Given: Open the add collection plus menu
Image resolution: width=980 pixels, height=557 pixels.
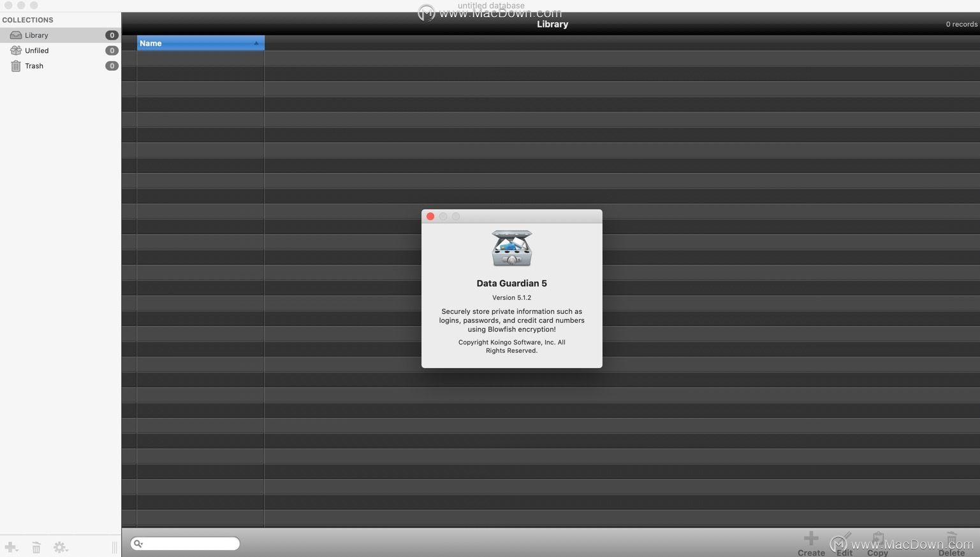Looking at the screenshot, I should 11,547.
